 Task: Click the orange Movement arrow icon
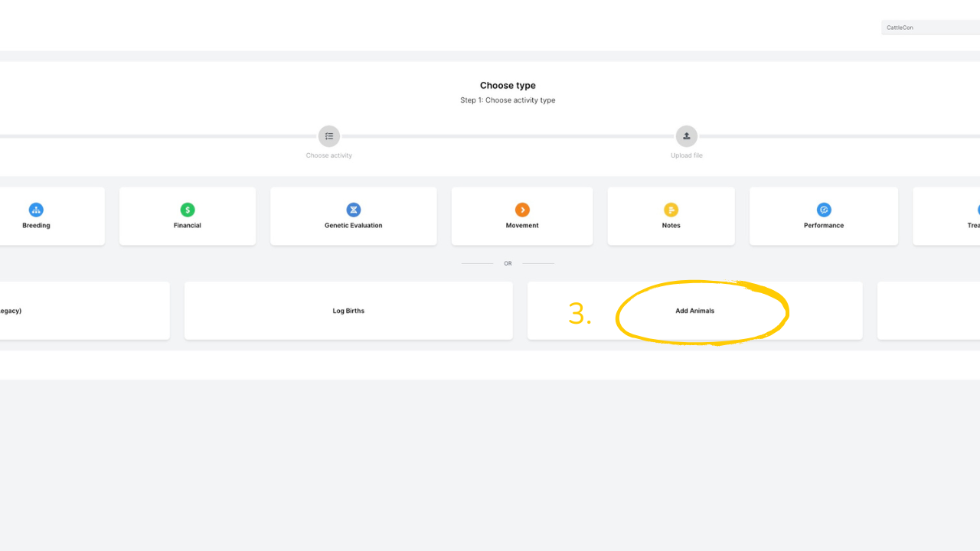[x=522, y=210]
